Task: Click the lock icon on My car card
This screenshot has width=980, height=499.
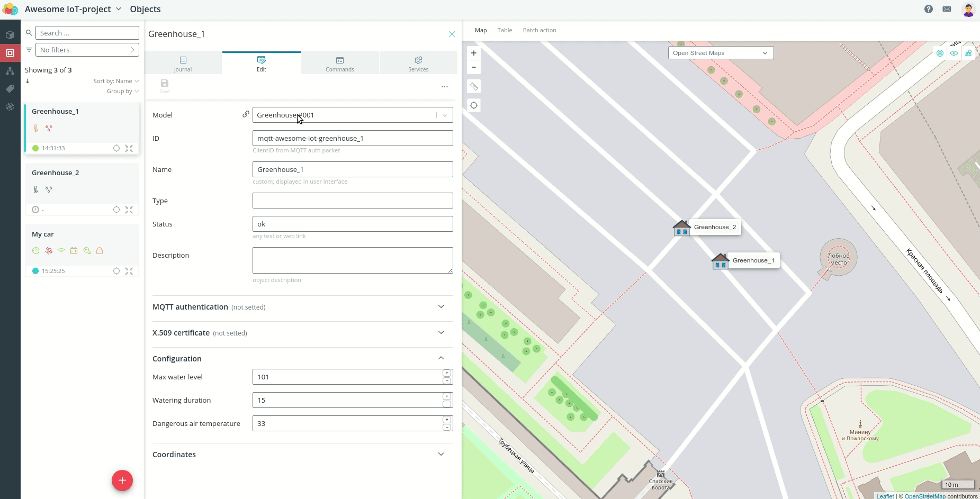Action: (x=100, y=251)
